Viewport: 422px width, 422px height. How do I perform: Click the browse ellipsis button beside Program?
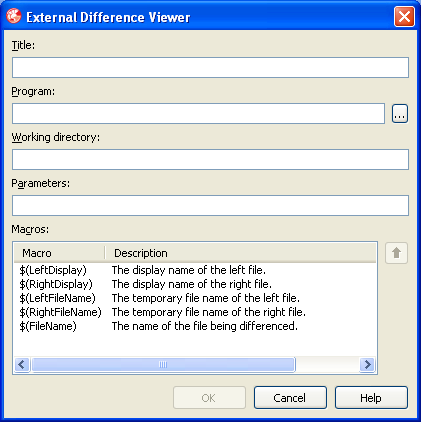[x=400, y=114]
